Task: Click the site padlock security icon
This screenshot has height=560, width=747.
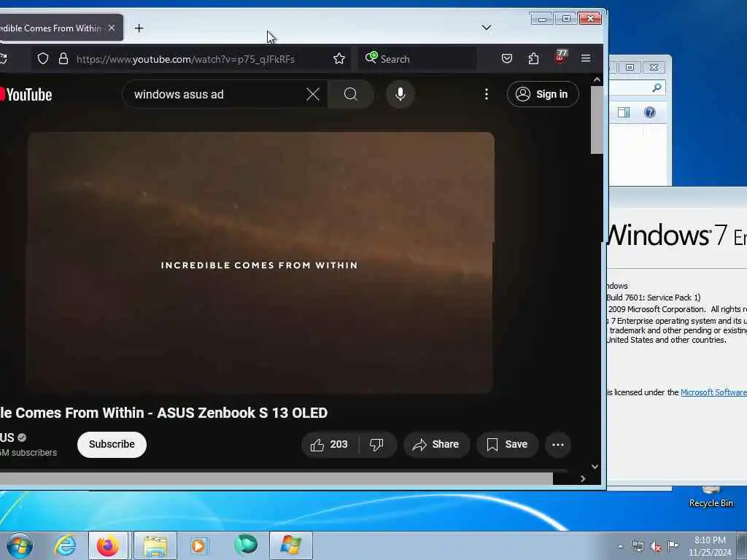Action: point(63,58)
